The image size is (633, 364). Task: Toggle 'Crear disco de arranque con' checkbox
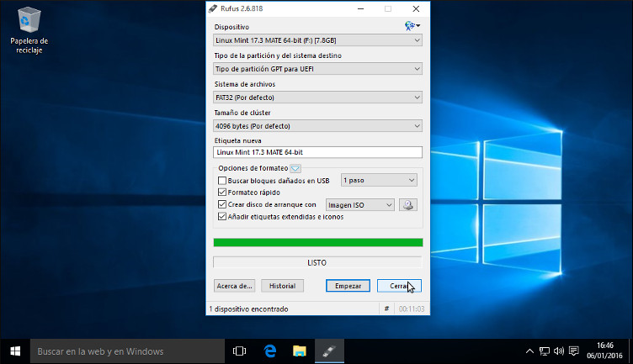coord(222,204)
